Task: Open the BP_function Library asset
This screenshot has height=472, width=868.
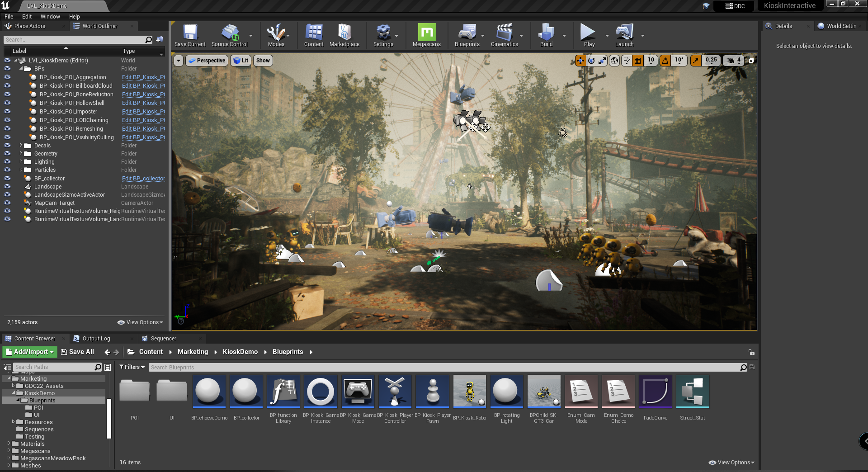Action: (x=283, y=399)
